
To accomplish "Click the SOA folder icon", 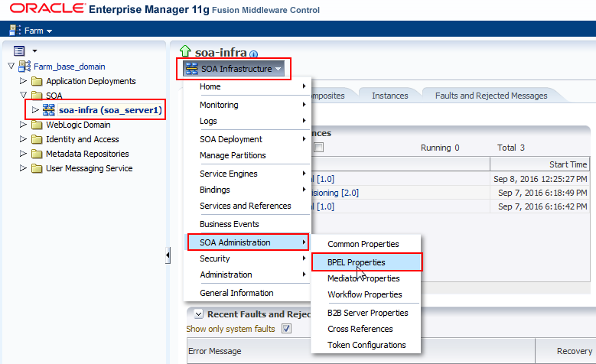I will coord(37,95).
